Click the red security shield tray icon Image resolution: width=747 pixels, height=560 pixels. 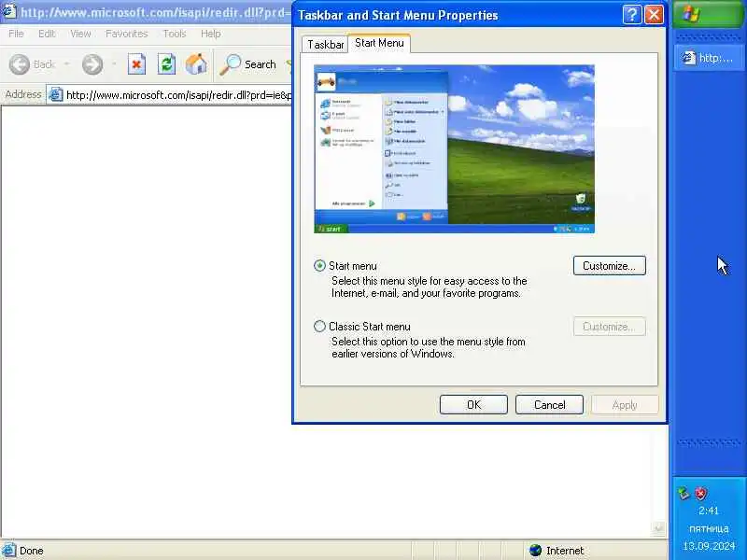point(701,494)
